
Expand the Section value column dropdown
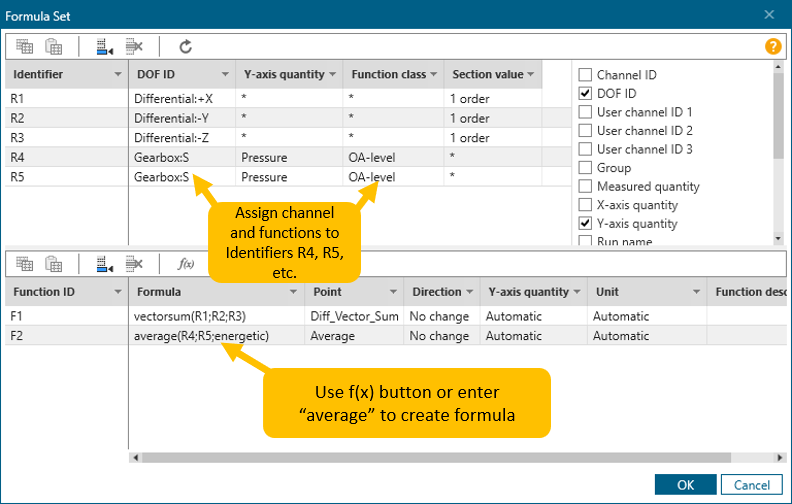pos(530,75)
